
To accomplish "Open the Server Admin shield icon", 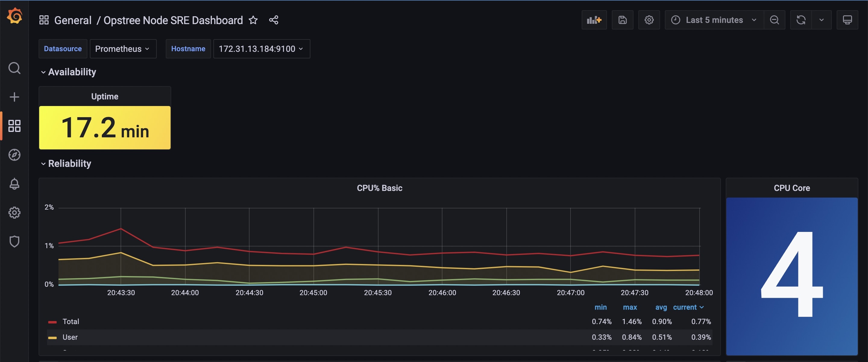I will pos(14,242).
